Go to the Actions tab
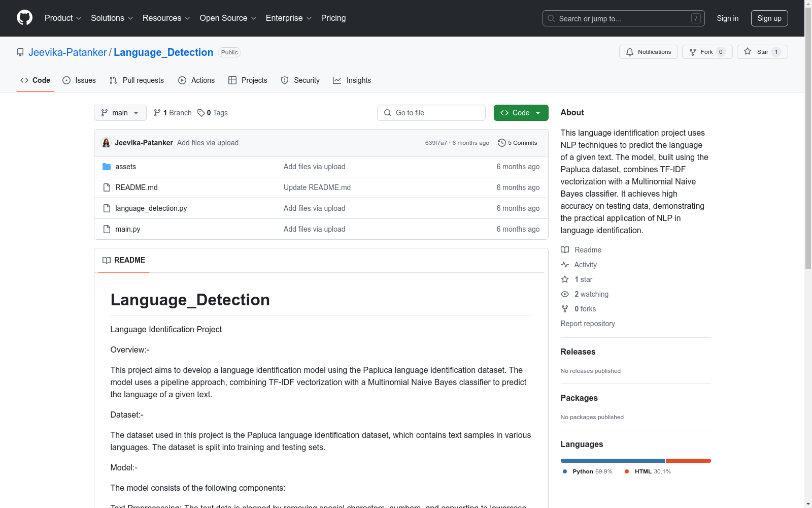 click(196, 80)
